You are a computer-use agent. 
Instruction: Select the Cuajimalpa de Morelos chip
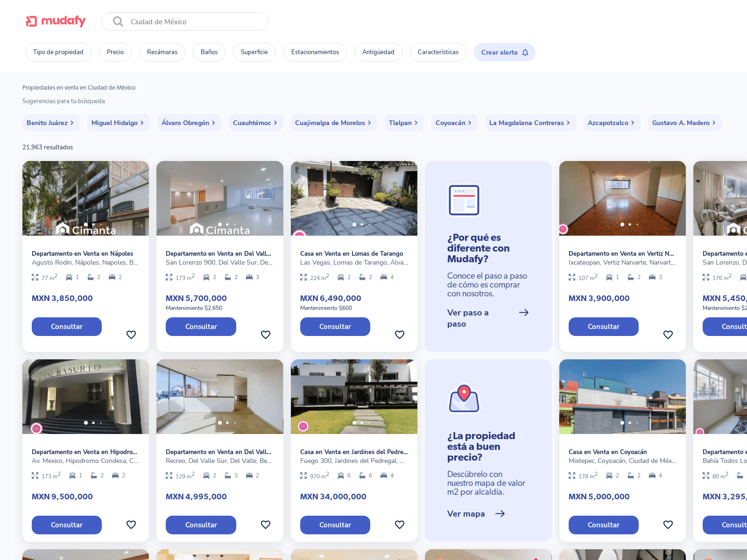334,123
